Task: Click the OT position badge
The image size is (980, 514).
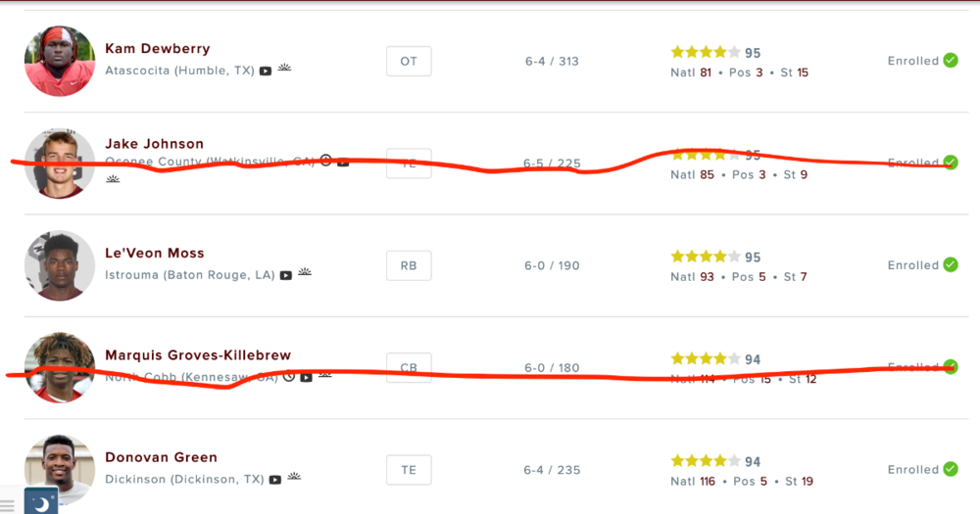Action: click(409, 61)
